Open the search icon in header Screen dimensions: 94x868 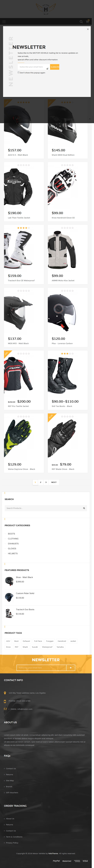[81, 22]
